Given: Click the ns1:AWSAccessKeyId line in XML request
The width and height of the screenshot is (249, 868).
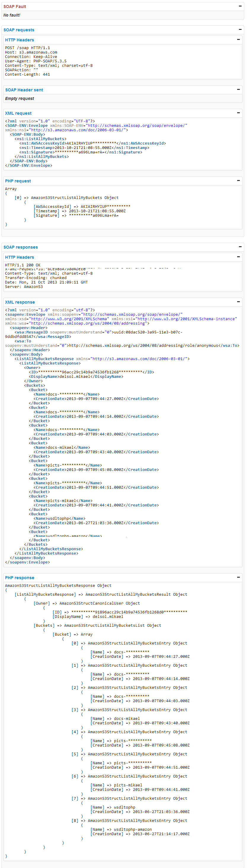Looking at the screenshot, I should point(92,143).
